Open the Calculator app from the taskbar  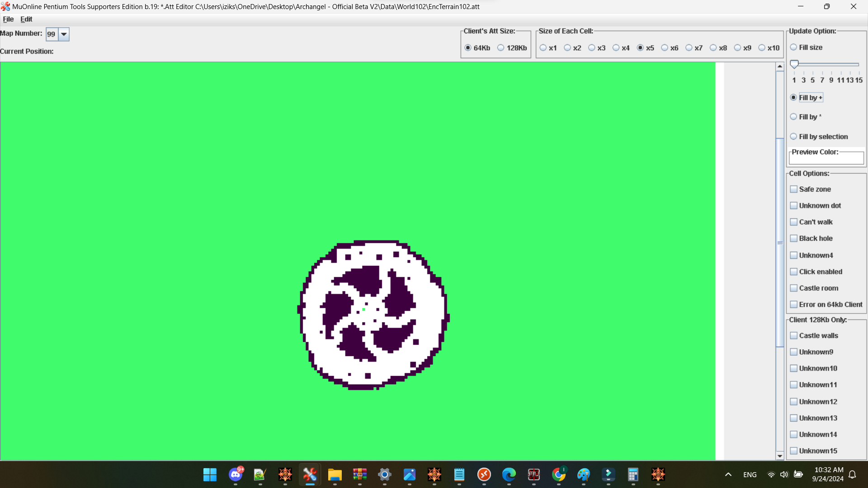[x=633, y=474]
